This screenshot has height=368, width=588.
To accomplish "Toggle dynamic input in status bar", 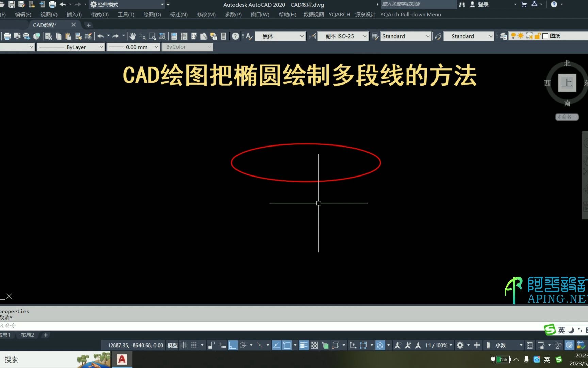I will coord(222,345).
